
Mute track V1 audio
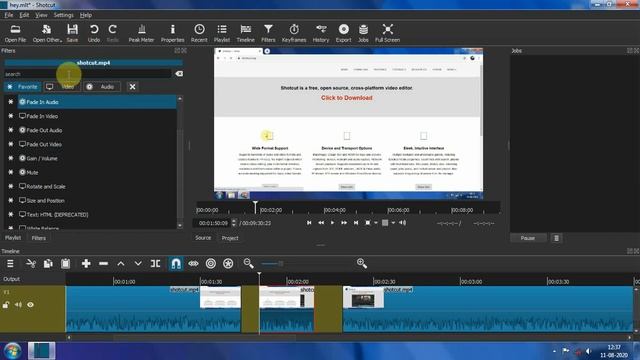point(18,305)
